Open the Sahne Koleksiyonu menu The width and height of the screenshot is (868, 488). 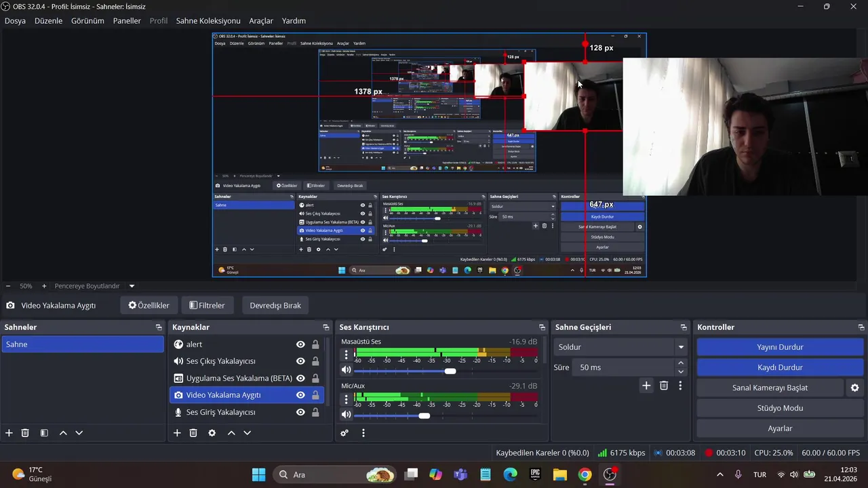click(x=208, y=21)
